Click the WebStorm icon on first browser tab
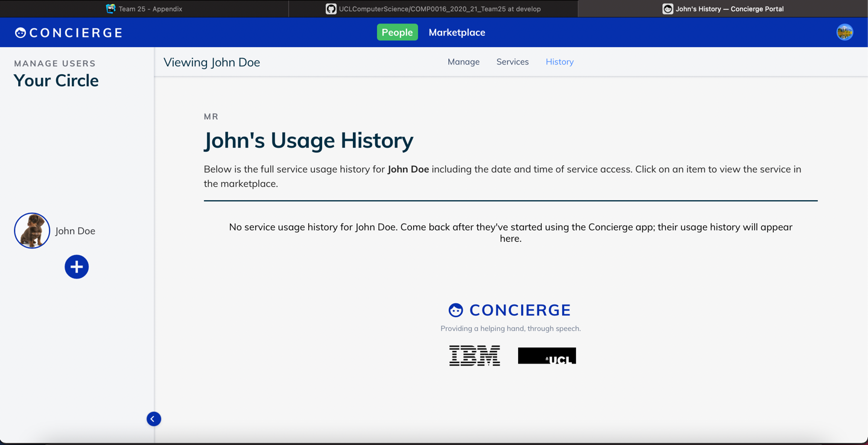This screenshot has height=445, width=868. pyautogui.click(x=110, y=8)
